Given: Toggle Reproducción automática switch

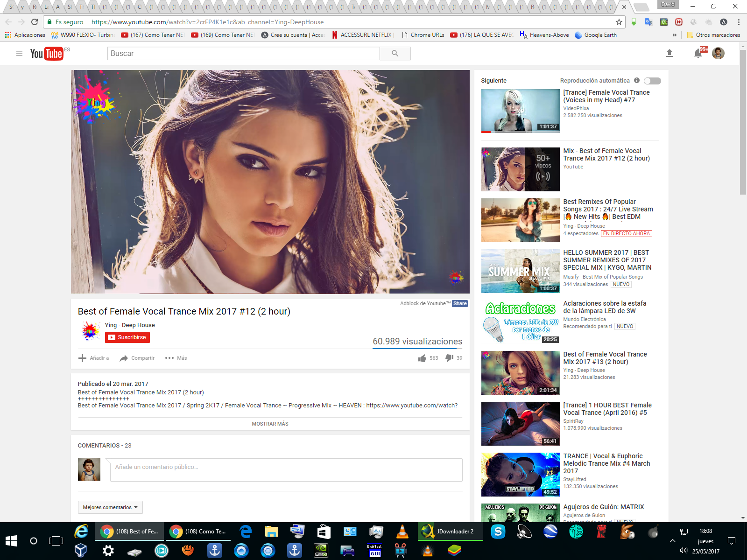Looking at the screenshot, I should pos(652,81).
